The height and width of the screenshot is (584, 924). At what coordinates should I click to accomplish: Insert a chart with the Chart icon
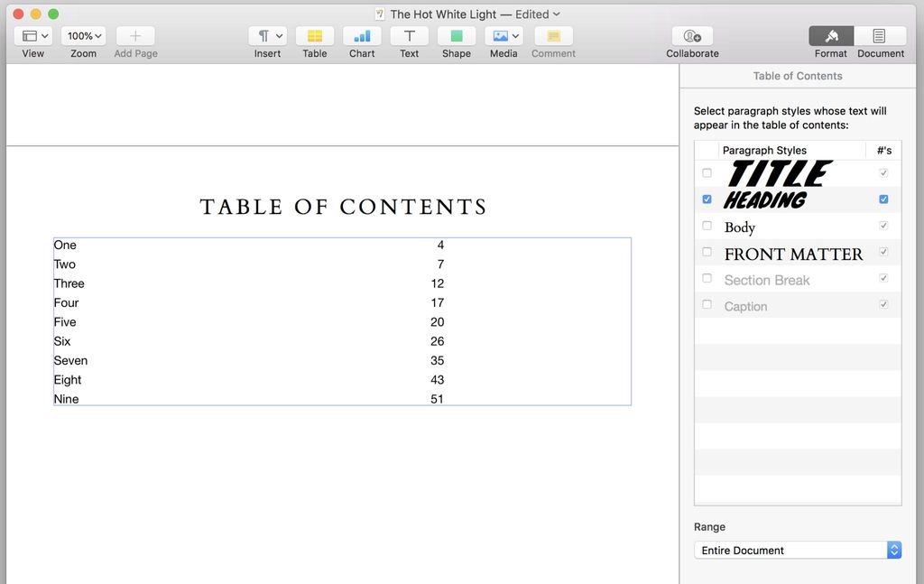[x=361, y=36]
